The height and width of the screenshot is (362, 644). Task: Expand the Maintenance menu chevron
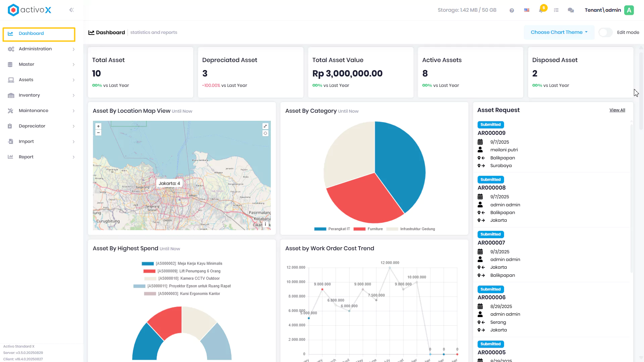(73, 111)
